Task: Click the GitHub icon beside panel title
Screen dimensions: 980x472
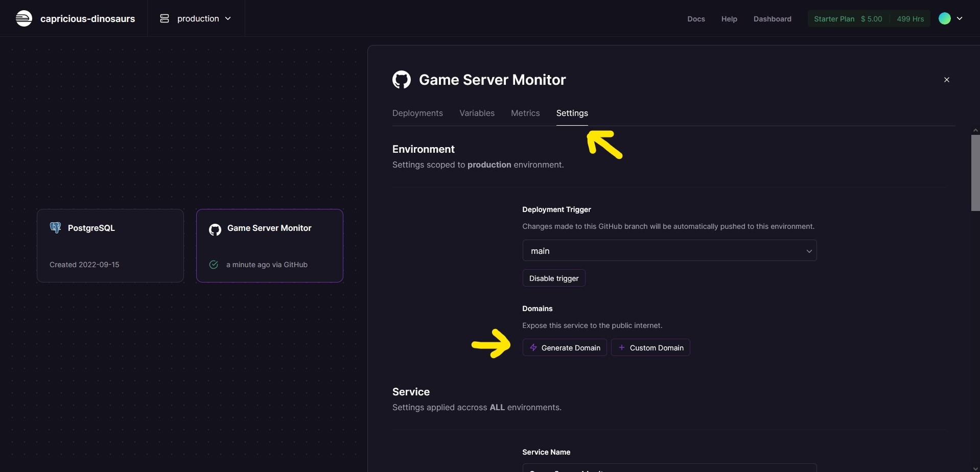Action: tap(401, 80)
